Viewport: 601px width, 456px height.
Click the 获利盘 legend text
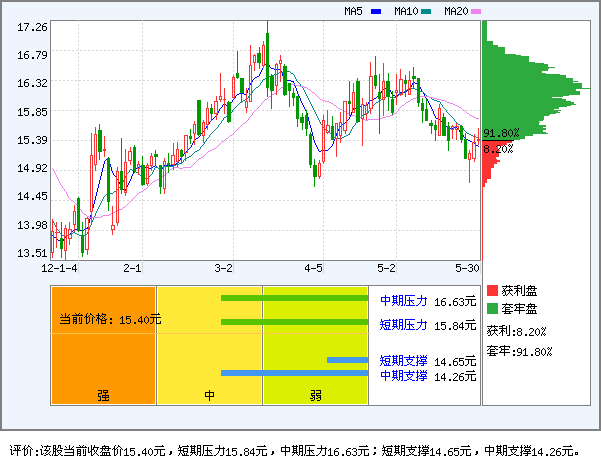(x=519, y=291)
